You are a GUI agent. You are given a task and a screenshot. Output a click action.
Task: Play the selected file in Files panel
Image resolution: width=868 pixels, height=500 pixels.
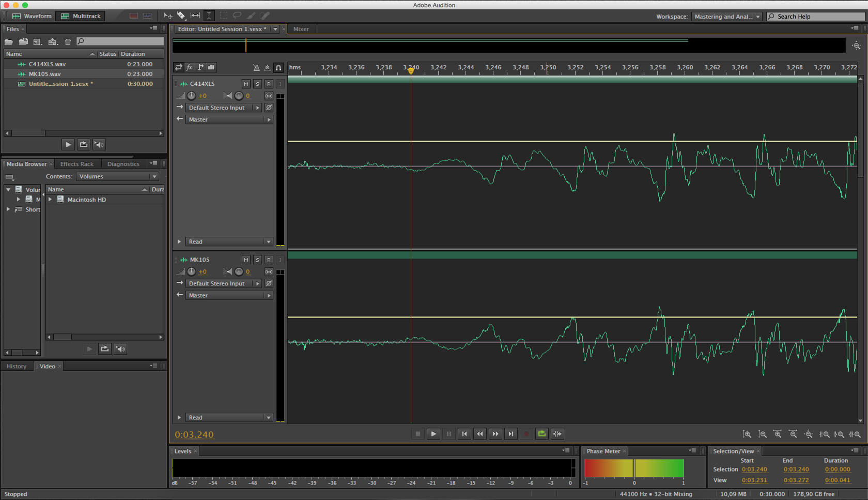point(68,145)
